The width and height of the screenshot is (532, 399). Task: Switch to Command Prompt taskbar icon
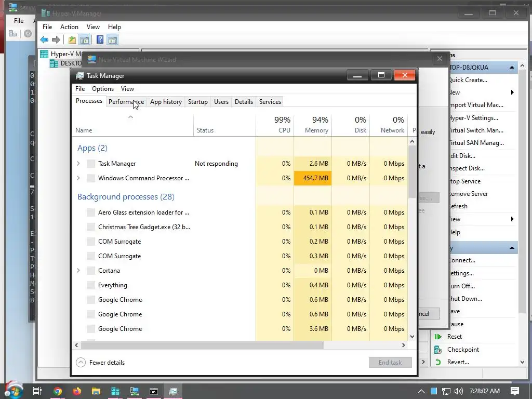(154, 391)
